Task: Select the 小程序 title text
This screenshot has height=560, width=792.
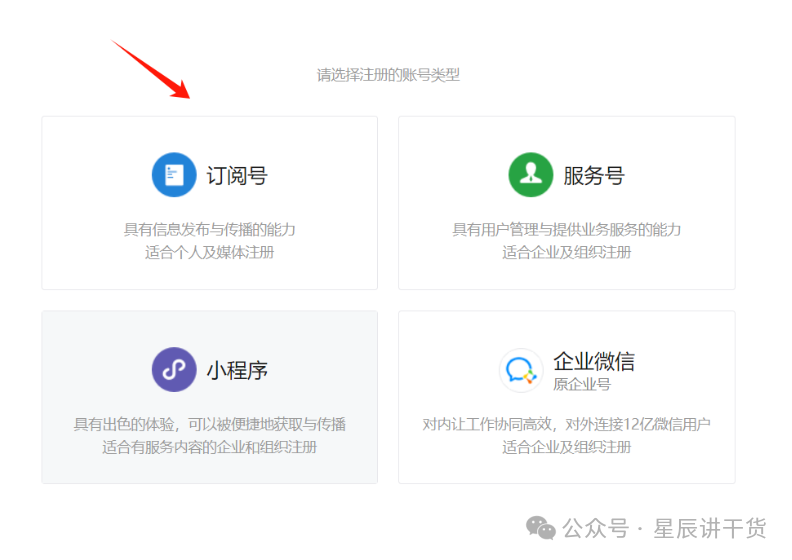Action: (237, 371)
